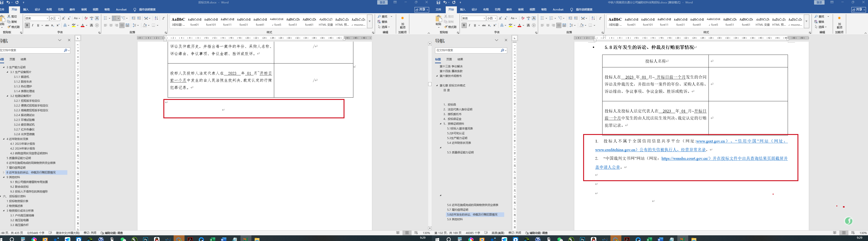Open phonetic guide (文) in left window
This screenshot has height=241, width=868.
click(91, 18)
